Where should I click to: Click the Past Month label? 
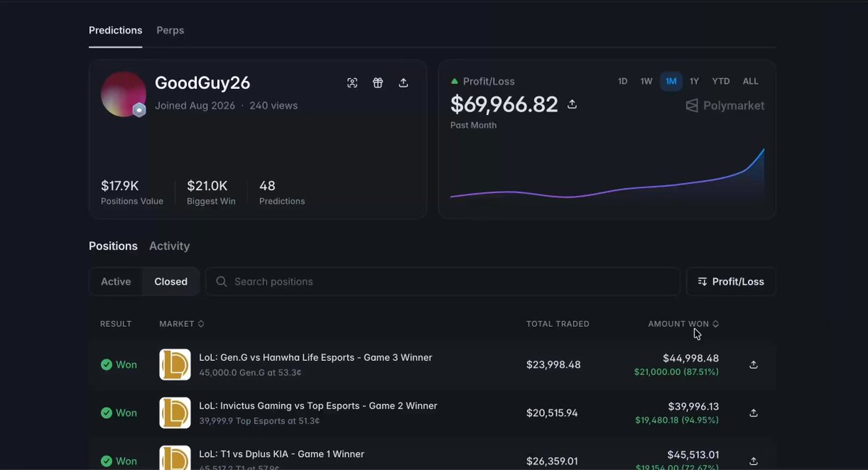[473, 125]
